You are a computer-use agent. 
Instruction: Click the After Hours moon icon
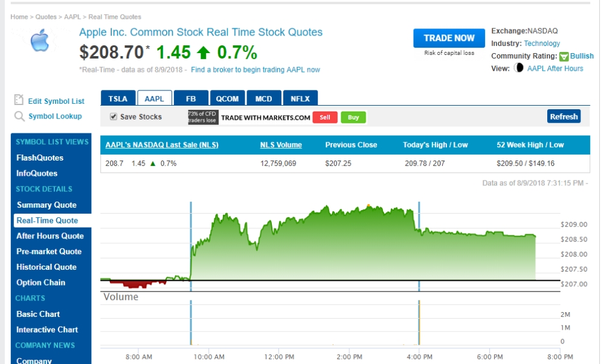(x=519, y=68)
